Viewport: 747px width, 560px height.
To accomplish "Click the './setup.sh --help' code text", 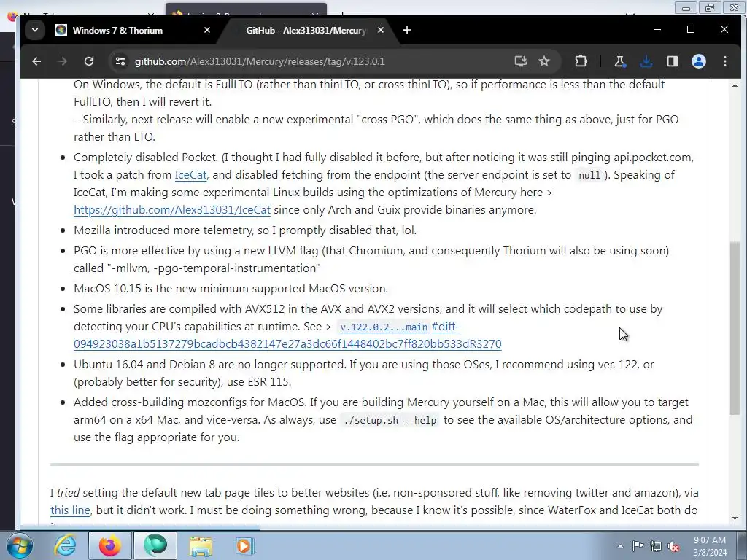I will 390,420.
